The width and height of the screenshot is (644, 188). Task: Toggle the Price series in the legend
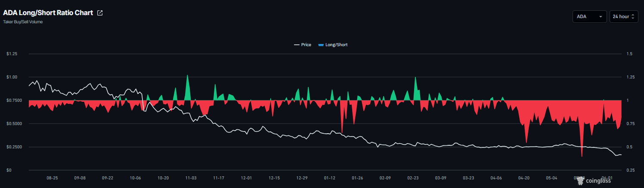tap(302, 45)
